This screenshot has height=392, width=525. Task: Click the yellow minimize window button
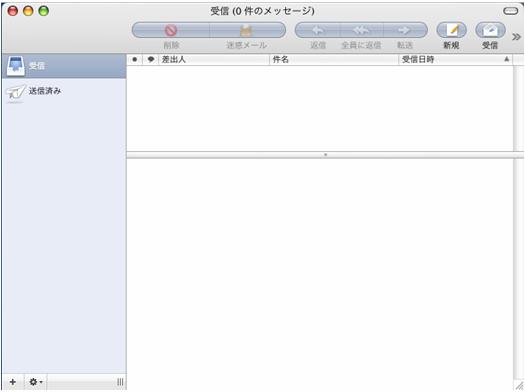pyautogui.click(x=28, y=11)
